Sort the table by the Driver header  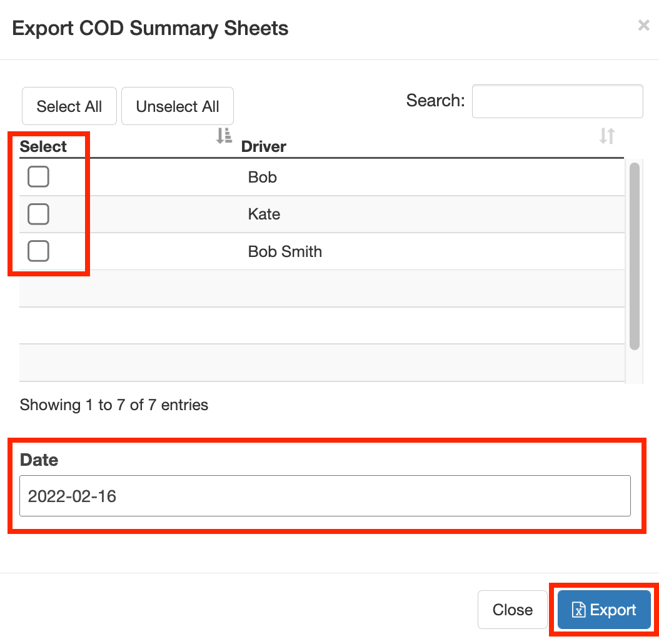point(263,147)
